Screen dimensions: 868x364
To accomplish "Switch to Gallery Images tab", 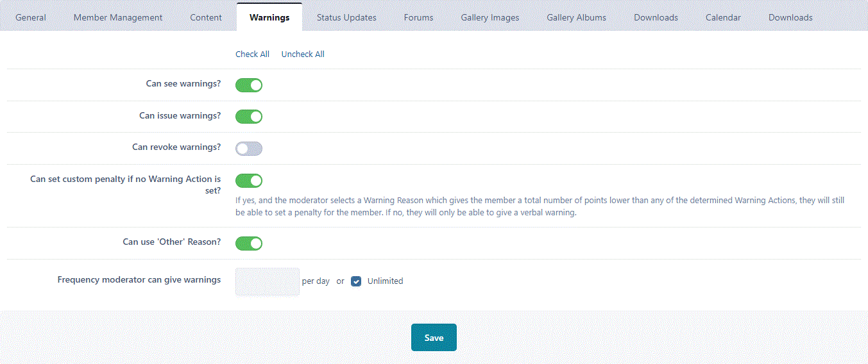I will tap(490, 17).
